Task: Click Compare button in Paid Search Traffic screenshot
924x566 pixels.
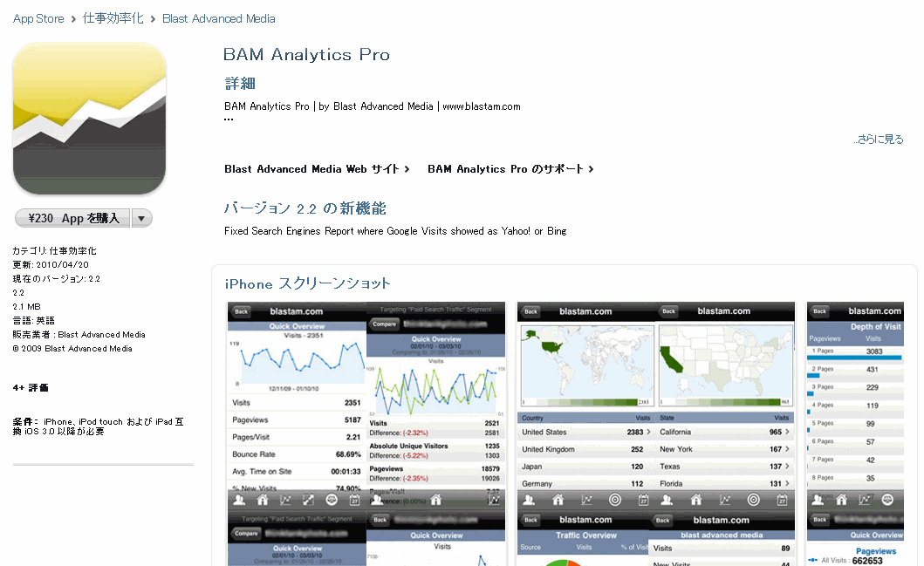Action: click(x=384, y=324)
